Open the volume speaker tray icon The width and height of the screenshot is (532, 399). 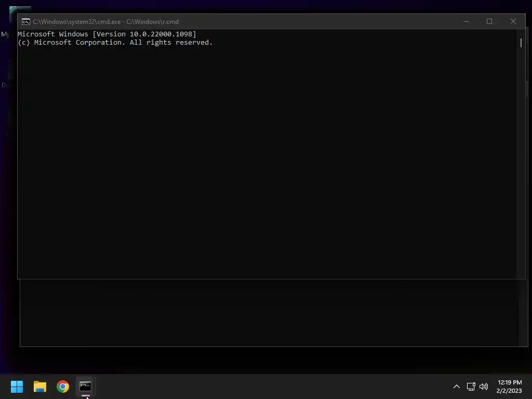(x=484, y=387)
